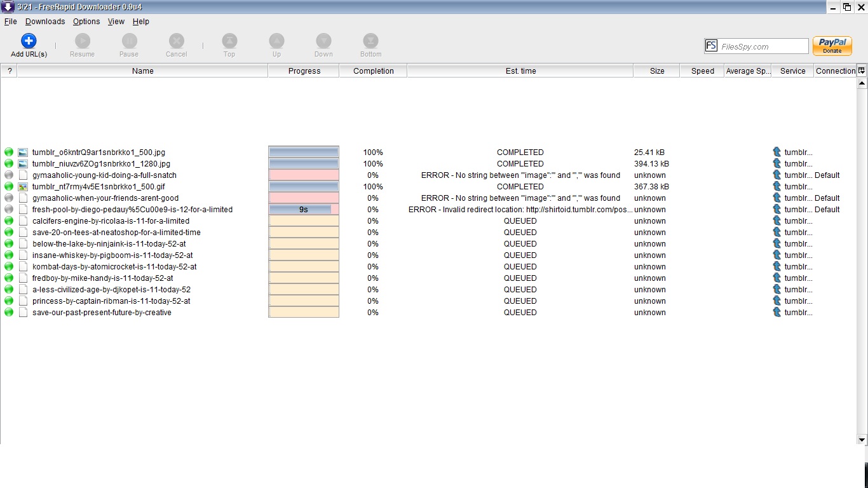
Task: Open the column chooser icon beside Connection
Action: coord(862,71)
